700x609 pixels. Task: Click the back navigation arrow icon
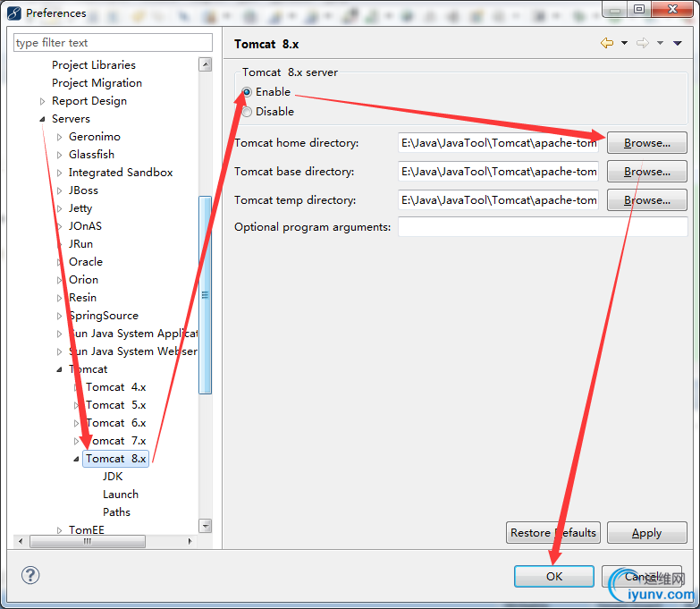coord(607,43)
